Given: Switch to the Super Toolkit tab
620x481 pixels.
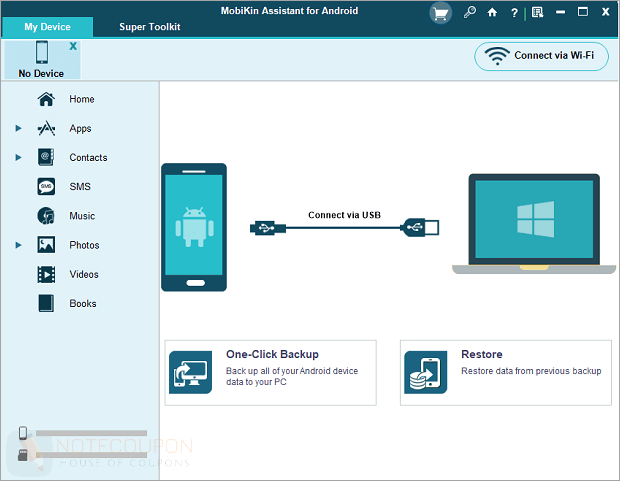Looking at the screenshot, I should pos(149,27).
